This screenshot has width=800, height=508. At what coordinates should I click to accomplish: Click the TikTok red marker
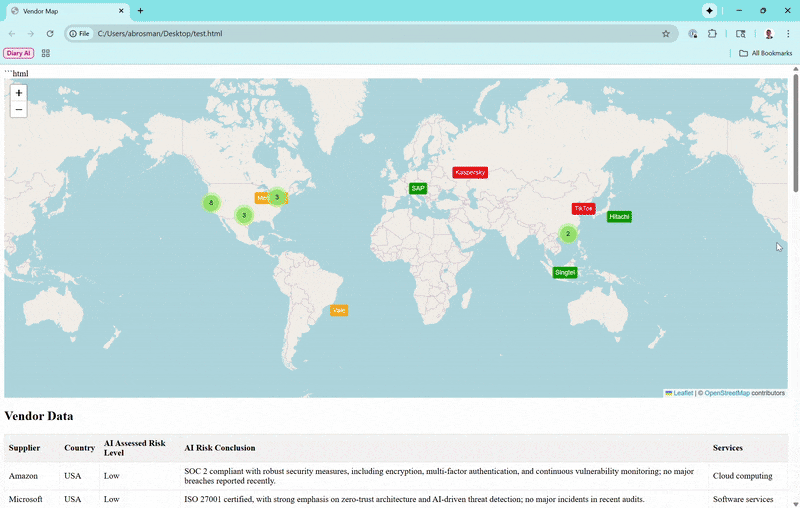[x=583, y=209]
